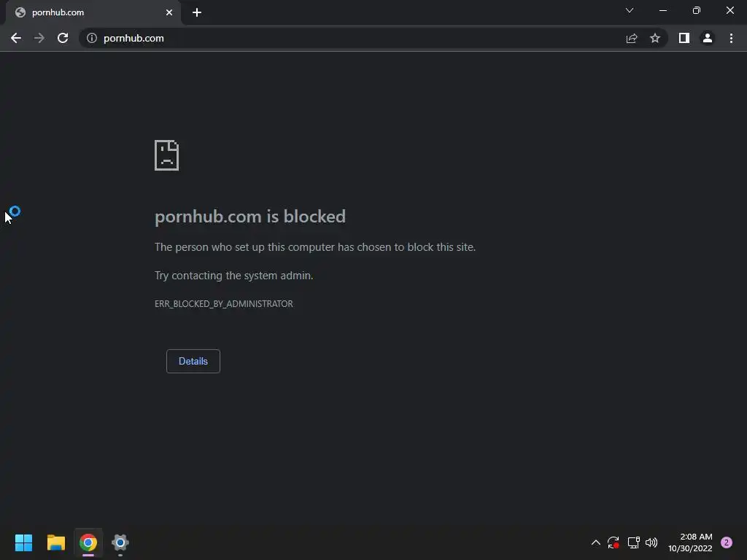Click the 'pornhub.com is blocked' heading
Image resolution: width=747 pixels, height=560 pixels.
250,217
